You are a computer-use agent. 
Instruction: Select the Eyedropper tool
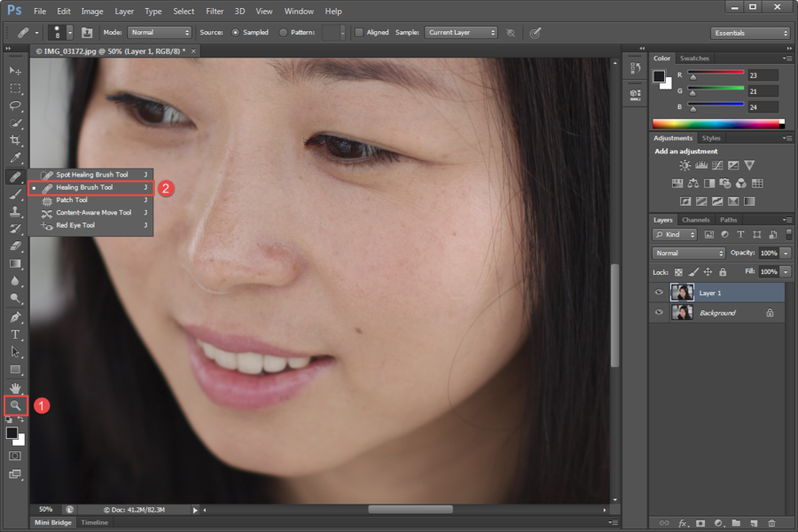(15, 158)
